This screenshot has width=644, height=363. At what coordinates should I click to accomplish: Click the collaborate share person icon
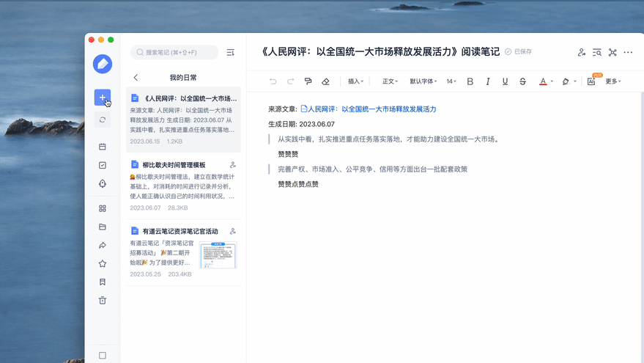tap(581, 52)
